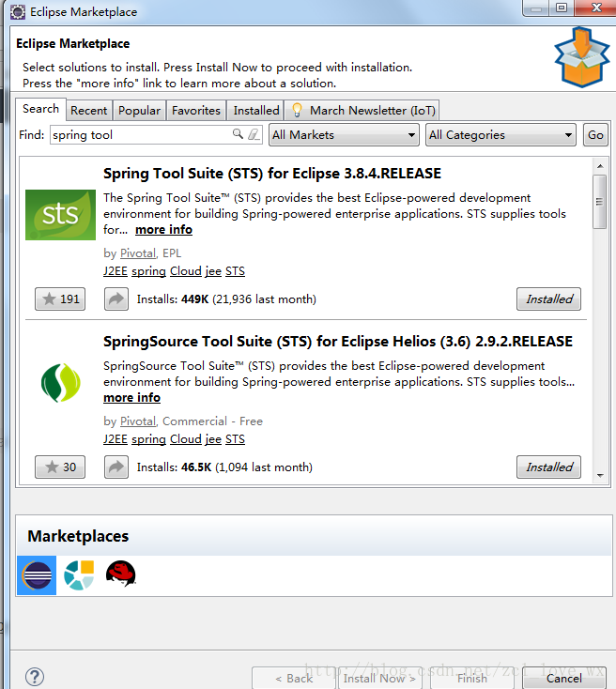Click Installs: 46.5K text
The height and width of the screenshot is (689, 616).
224,467
